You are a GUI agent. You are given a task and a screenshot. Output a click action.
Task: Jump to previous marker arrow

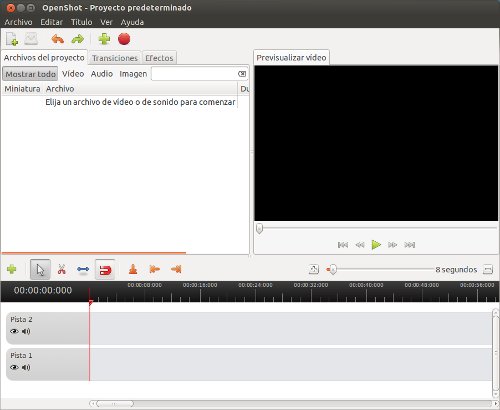coord(155,269)
